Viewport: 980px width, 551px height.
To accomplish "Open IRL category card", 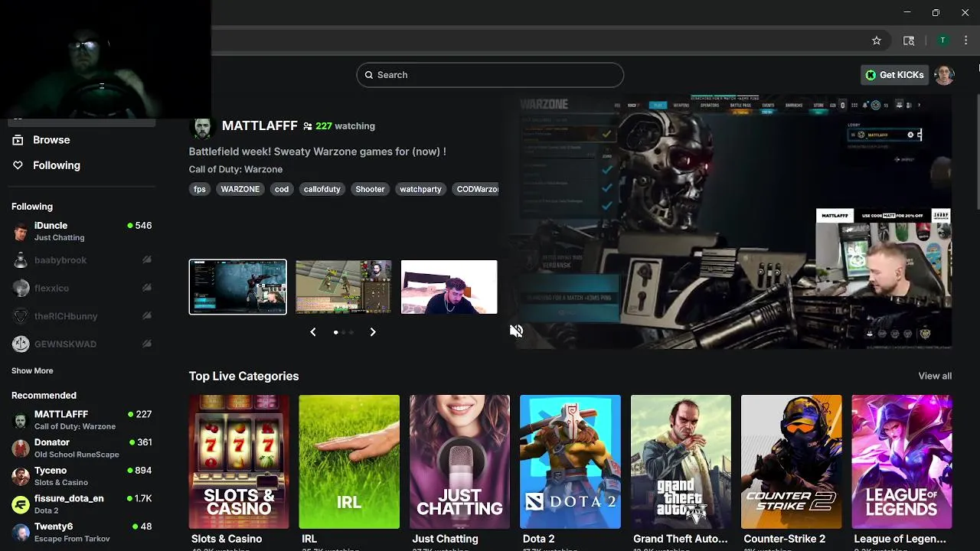I will click(349, 461).
